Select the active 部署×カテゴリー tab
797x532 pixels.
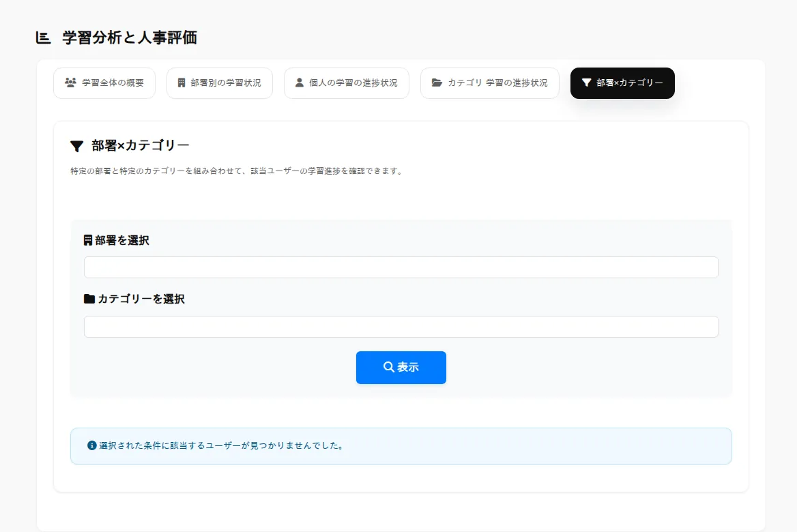(x=622, y=83)
